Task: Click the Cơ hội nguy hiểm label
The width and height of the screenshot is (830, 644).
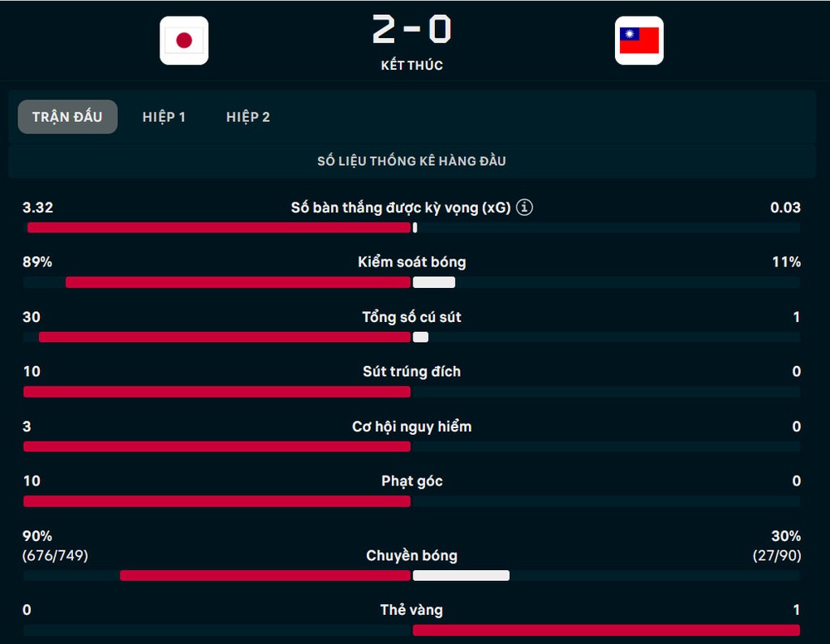Action: coord(412,427)
